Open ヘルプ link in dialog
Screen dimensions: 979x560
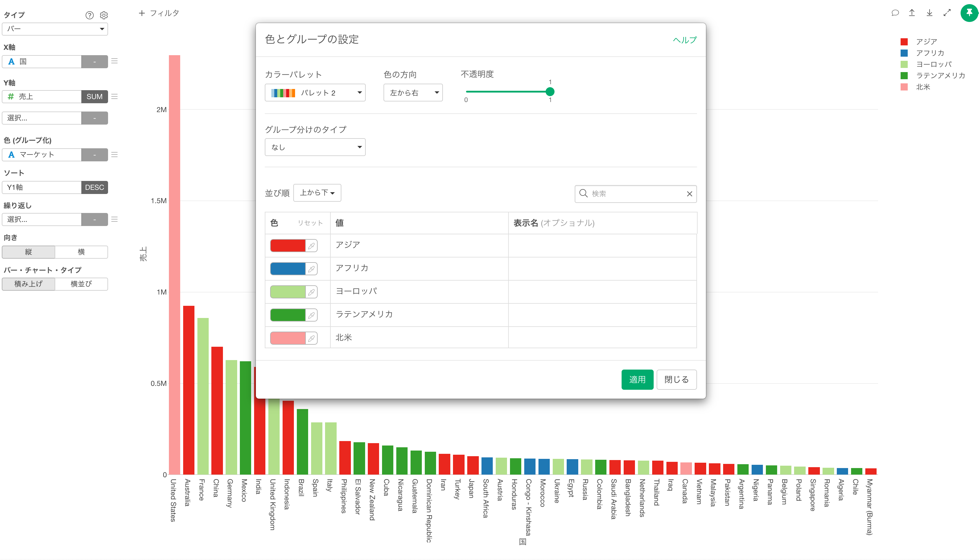point(685,40)
